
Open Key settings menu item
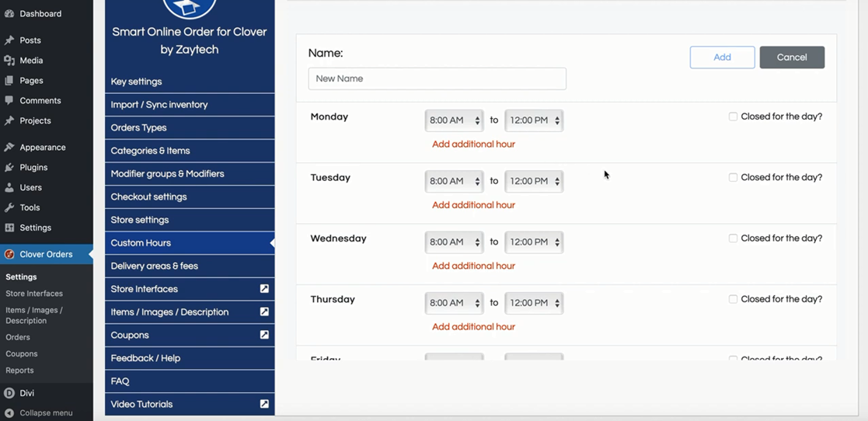[x=190, y=82]
